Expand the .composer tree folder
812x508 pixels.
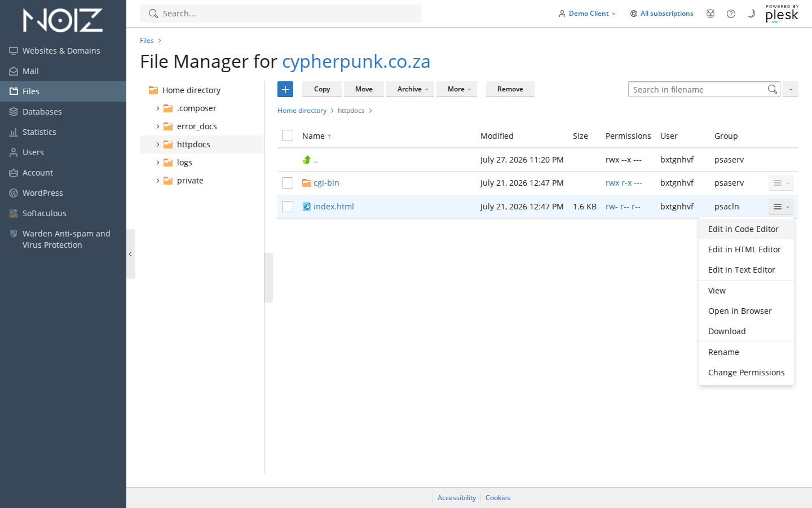pyautogui.click(x=158, y=108)
